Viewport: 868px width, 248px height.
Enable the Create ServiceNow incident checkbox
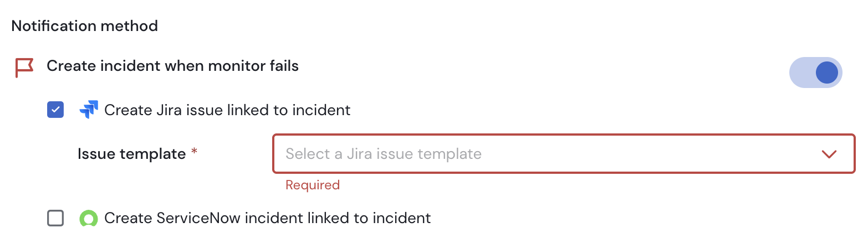[x=55, y=218]
